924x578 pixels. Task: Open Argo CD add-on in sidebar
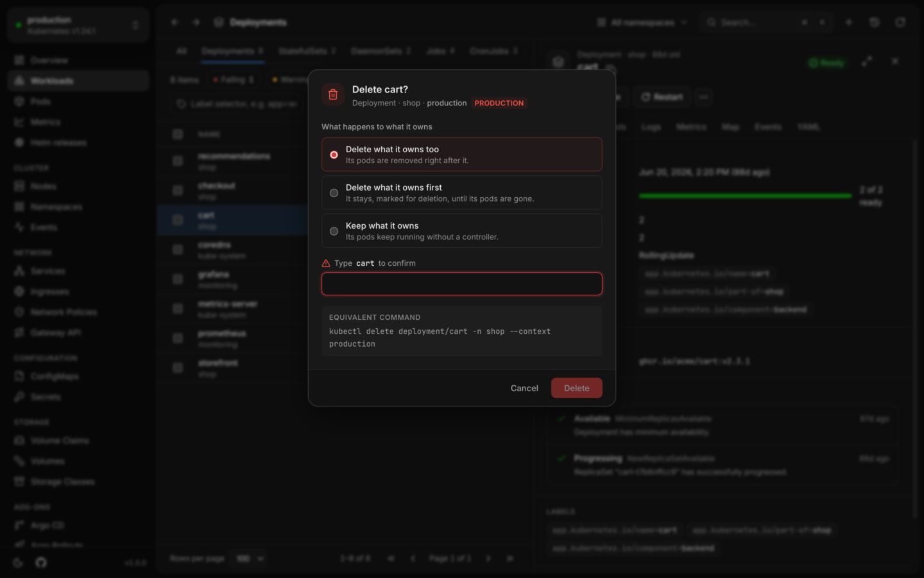[78, 525]
